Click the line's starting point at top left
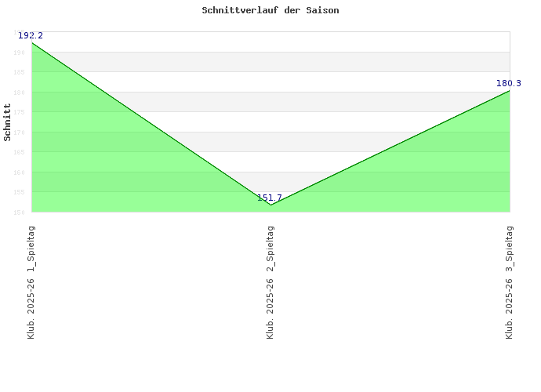The height and width of the screenshot is (392, 541). [x=32, y=43]
